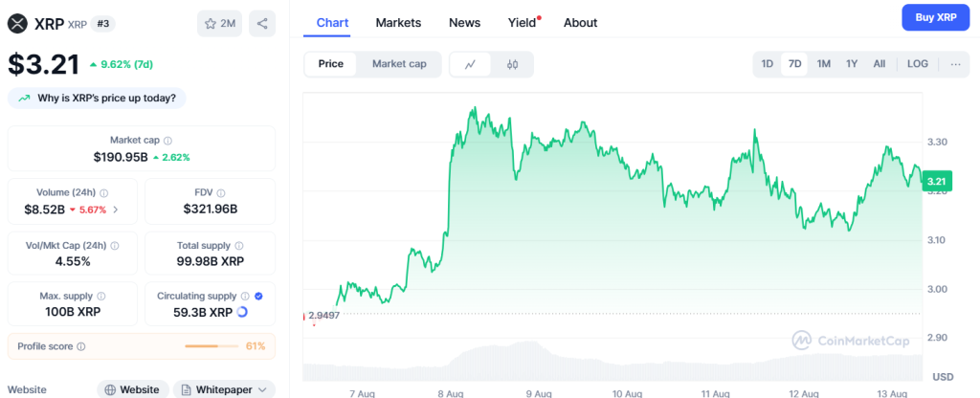Expand the Volume (24h) chevron

tap(116, 210)
